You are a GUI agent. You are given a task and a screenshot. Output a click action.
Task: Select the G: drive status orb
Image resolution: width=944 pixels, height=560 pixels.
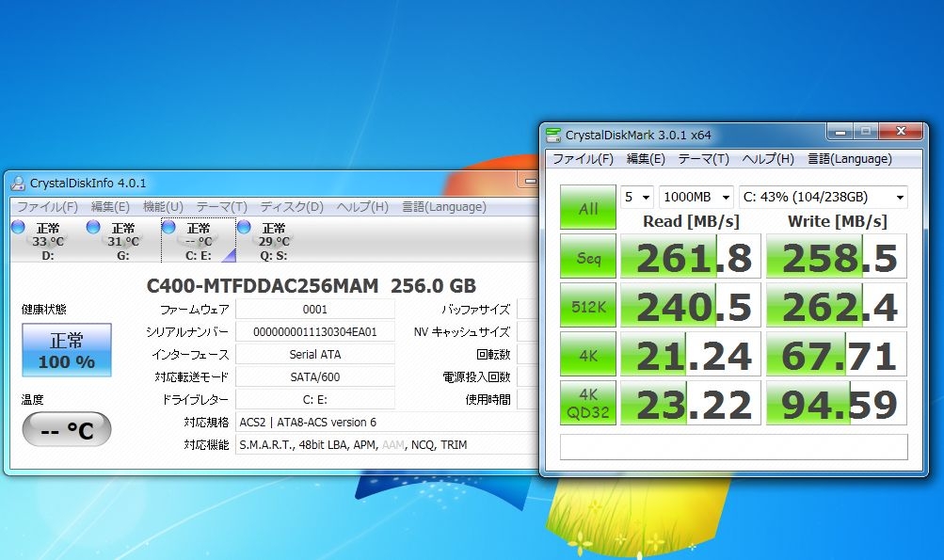point(93,227)
